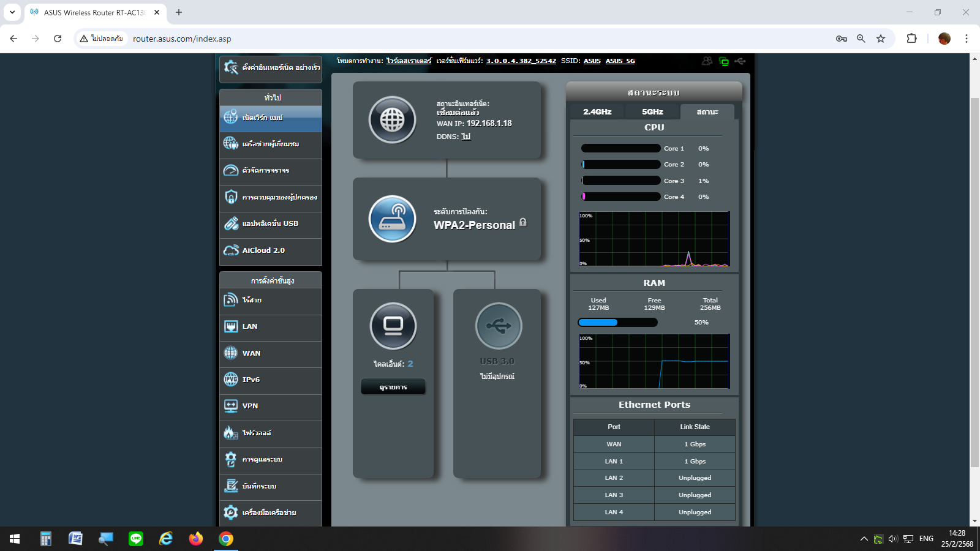Open the LAN settings page
Screen dimensions: 980x551
coord(270,326)
